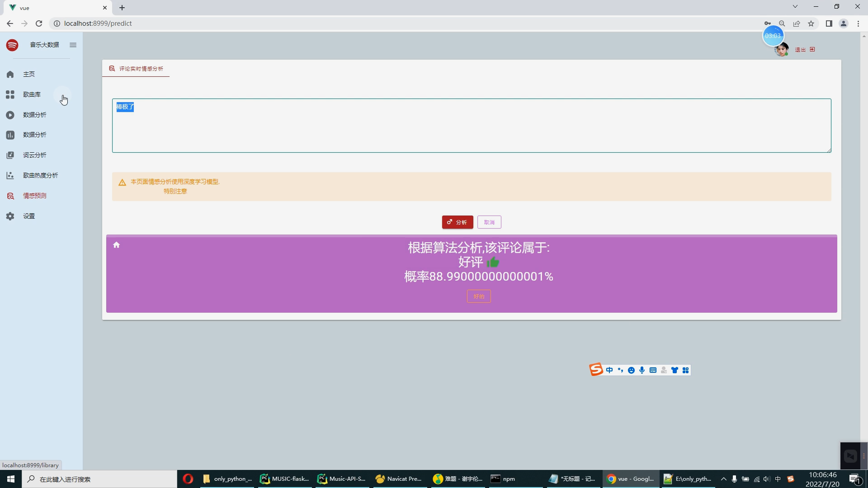Click the gear icon beside 设置

tap(10, 216)
